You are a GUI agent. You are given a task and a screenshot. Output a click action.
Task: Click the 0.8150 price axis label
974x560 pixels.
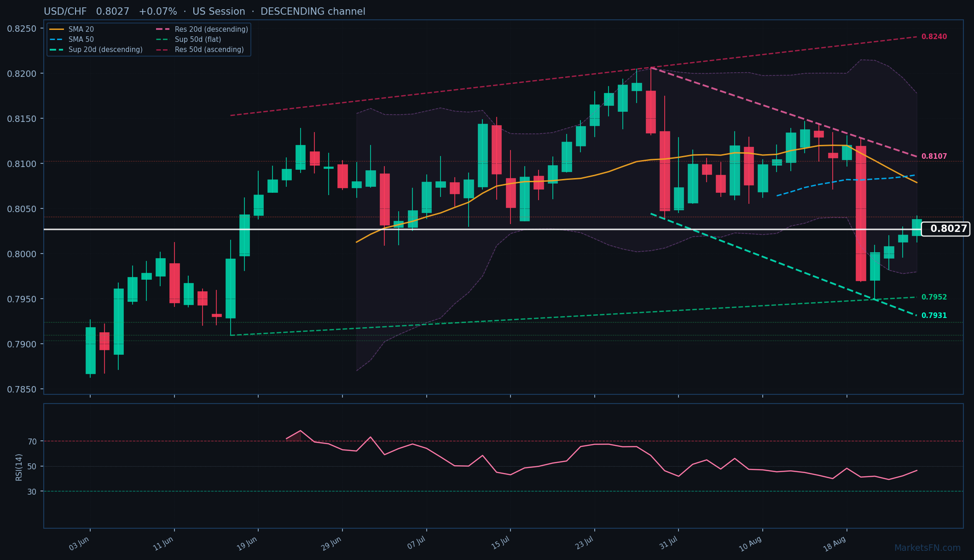click(x=22, y=119)
